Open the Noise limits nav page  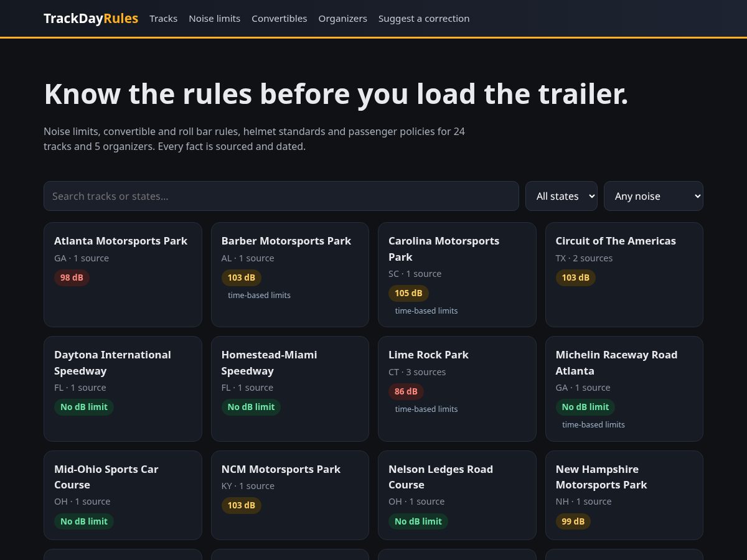pyautogui.click(x=214, y=19)
